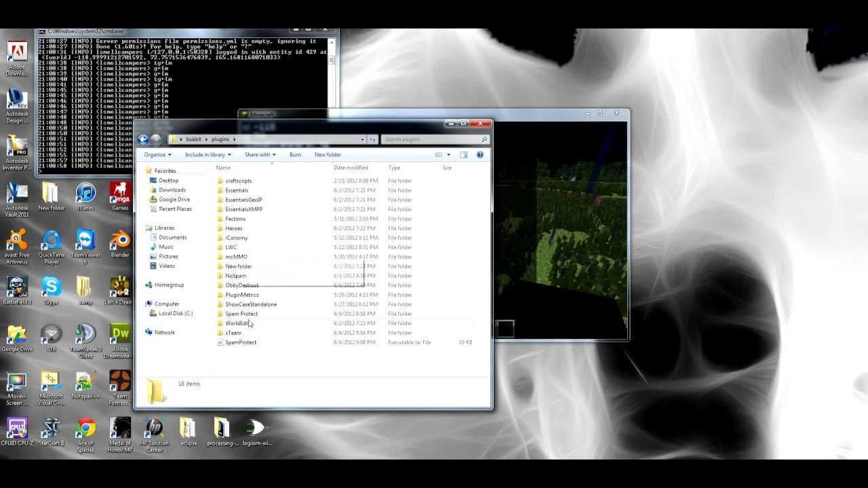This screenshot has height=488, width=868.
Task: Click the bukkit breadcrumb in address bar
Action: coord(194,139)
